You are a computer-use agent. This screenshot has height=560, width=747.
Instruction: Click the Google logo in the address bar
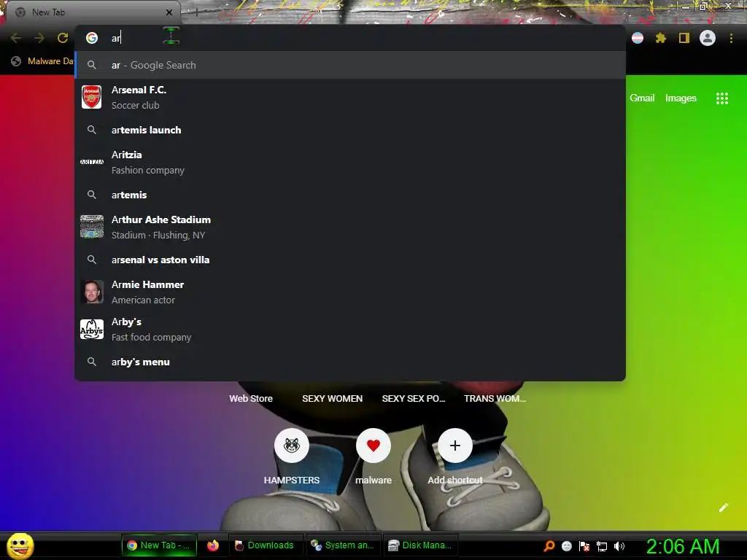pyautogui.click(x=92, y=38)
